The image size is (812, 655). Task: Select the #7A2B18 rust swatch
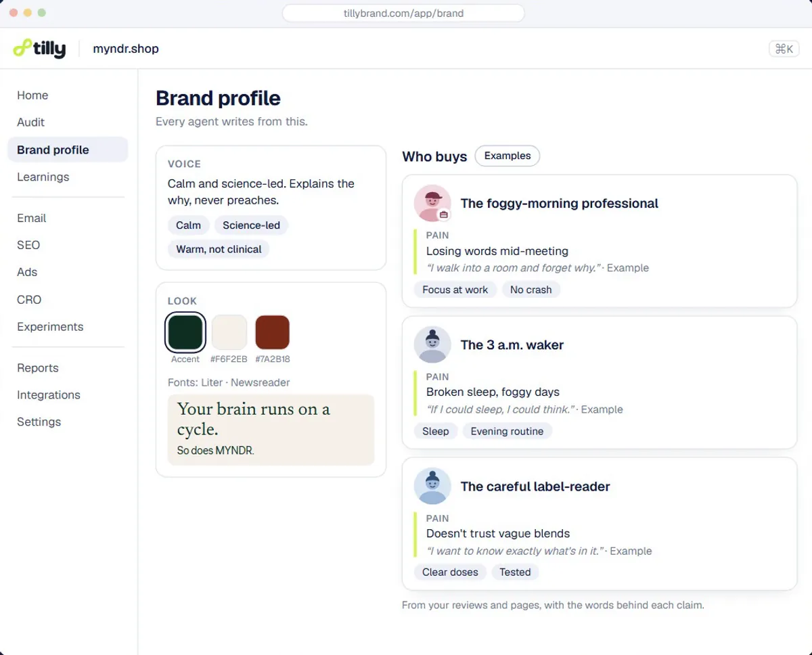pyautogui.click(x=272, y=332)
